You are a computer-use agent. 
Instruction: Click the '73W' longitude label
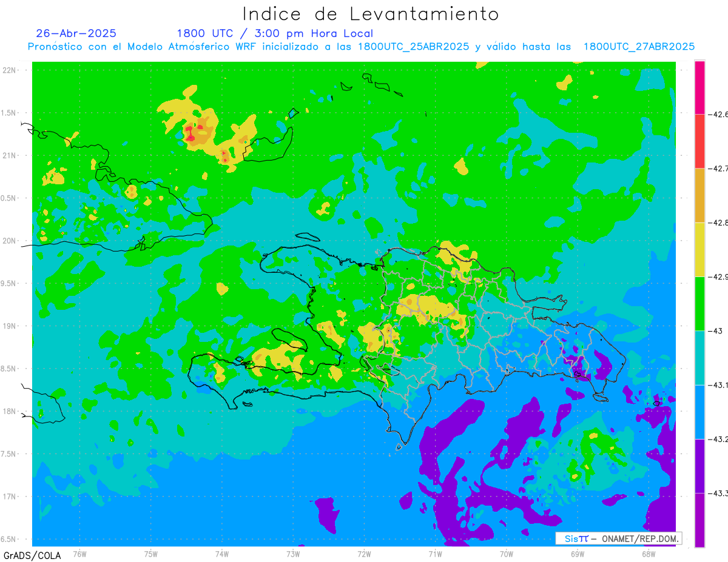pyautogui.click(x=293, y=554)
